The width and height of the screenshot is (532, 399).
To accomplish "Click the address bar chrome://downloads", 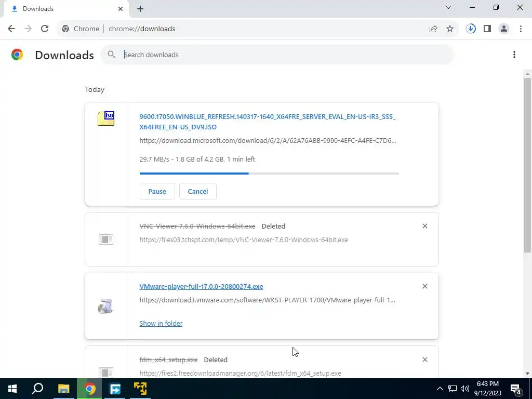I will (x=142, y=29).
